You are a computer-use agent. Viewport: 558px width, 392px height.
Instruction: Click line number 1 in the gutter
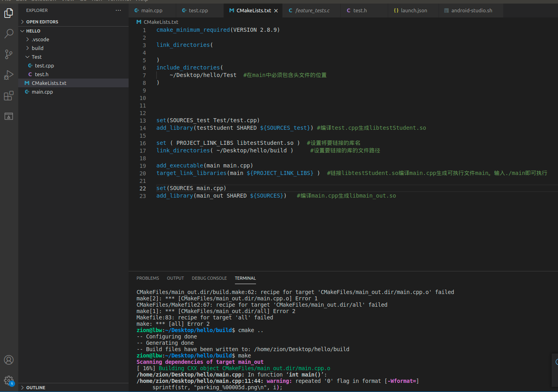pyautogui.click(x=144, y=30)
